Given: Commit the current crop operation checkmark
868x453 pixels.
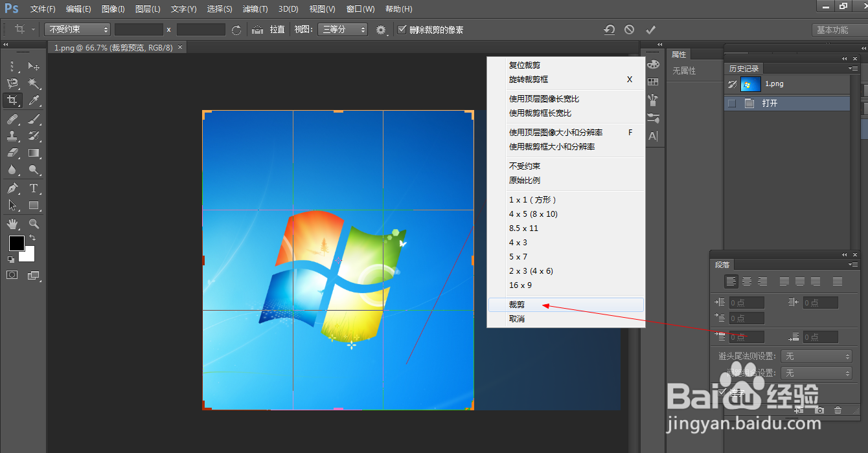Looking at the screenshot, I should 651,30.
